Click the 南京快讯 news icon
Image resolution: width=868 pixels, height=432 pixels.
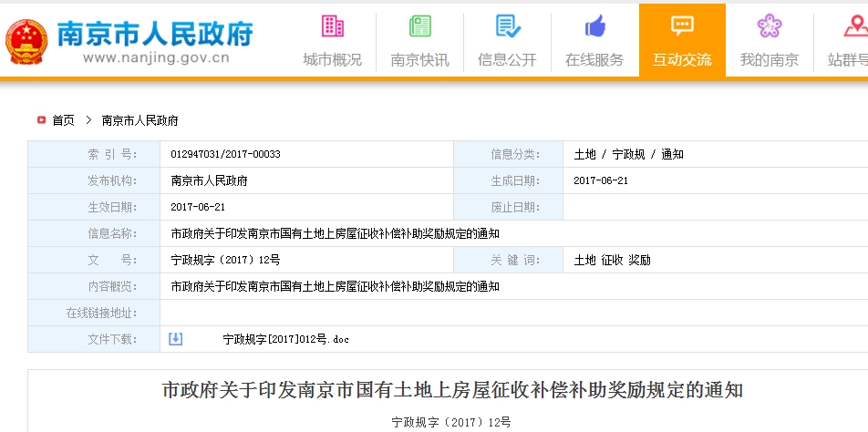419,26
